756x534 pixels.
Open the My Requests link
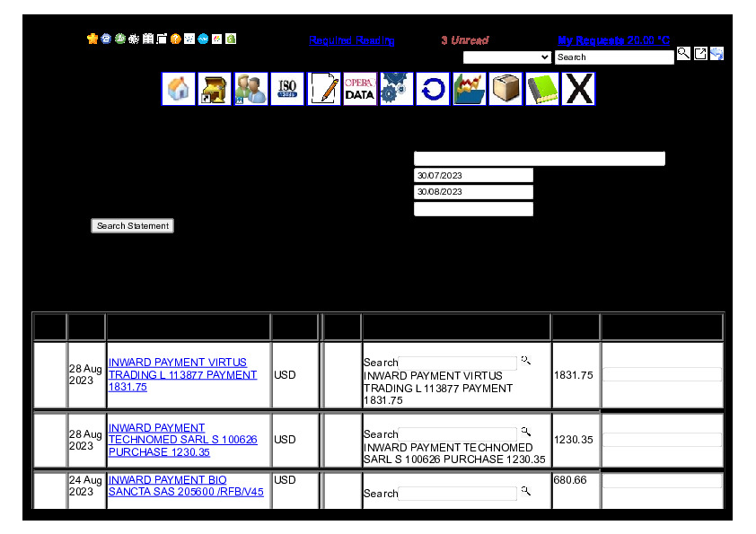click(613, 40)
